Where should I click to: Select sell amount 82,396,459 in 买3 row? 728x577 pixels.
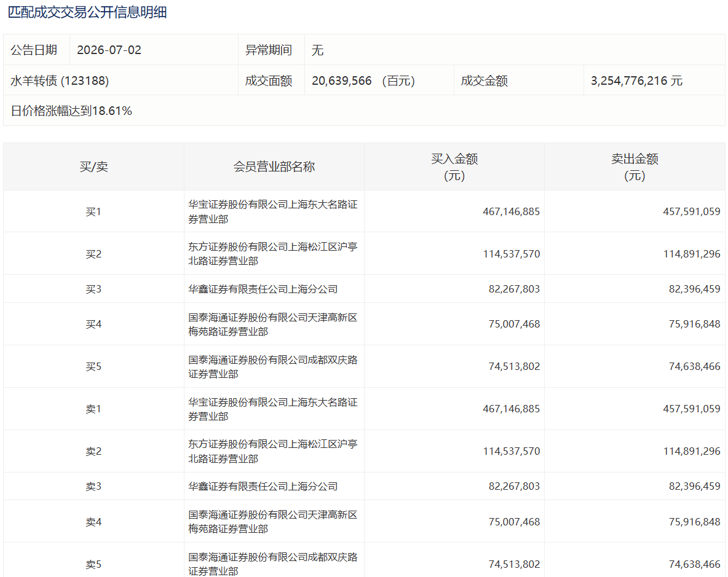[695, 289]
